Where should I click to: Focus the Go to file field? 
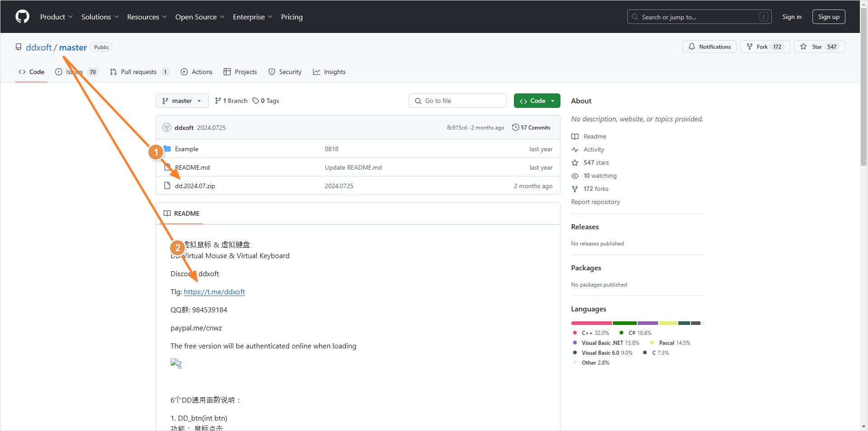click(x=457, y=101)
